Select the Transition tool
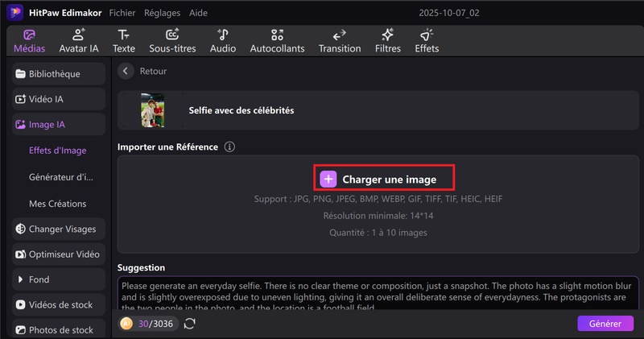The height and width of the screenshot is (339, 644). (x=339, y=41)
